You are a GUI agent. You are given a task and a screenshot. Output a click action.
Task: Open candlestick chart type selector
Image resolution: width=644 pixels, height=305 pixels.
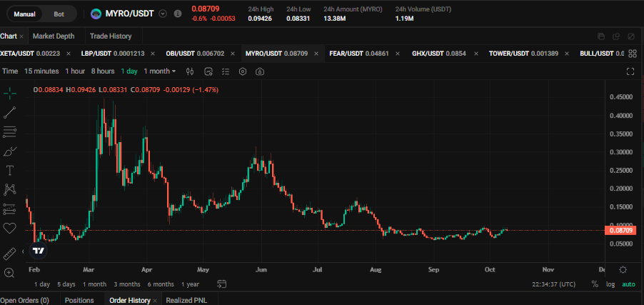coord(190,71)
